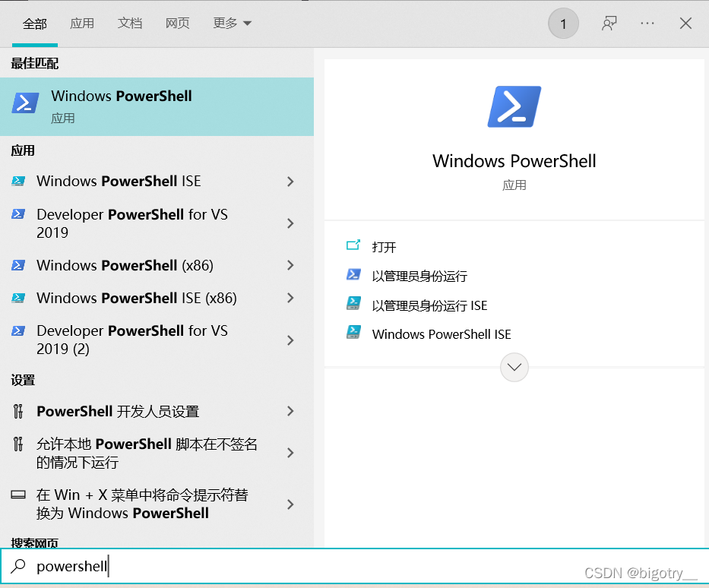Switch to the 应用 tab
The height and width of the screenshot is (588, 709).
[82, 23]
